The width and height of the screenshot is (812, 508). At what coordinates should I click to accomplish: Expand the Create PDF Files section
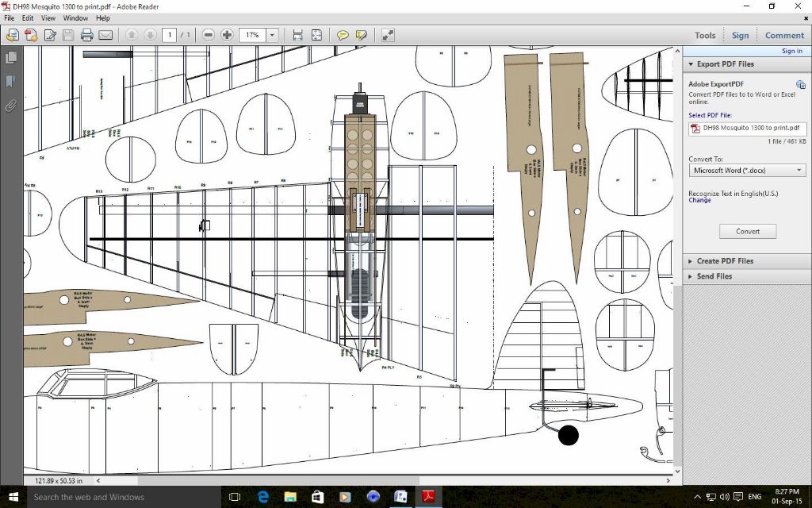[725, 261]
